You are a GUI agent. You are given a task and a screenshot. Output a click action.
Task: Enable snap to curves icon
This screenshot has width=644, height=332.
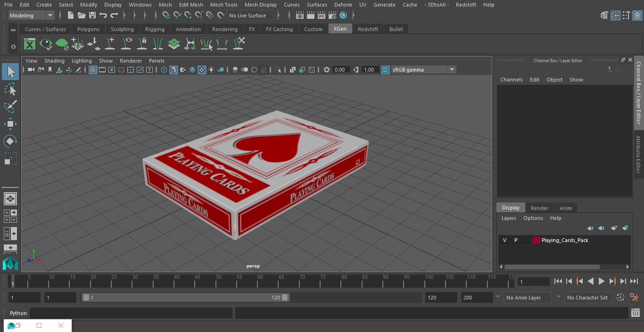[177, 16]
